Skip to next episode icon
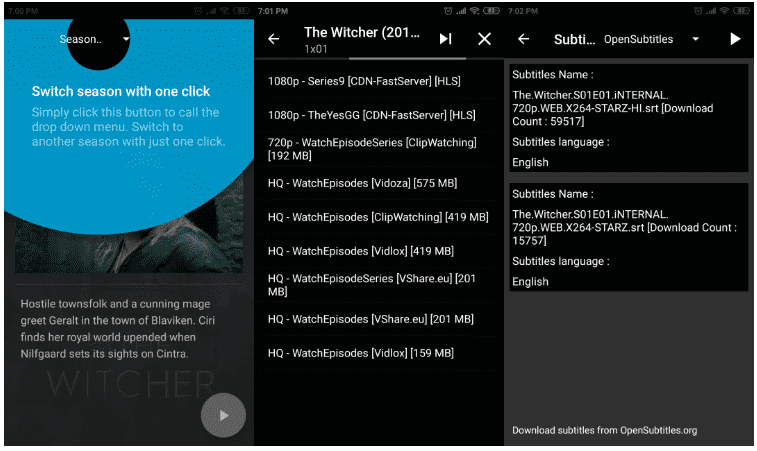 click(445, 39)
